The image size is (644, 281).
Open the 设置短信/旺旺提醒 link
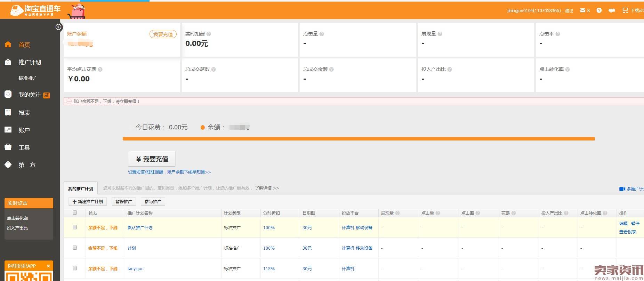169,172
